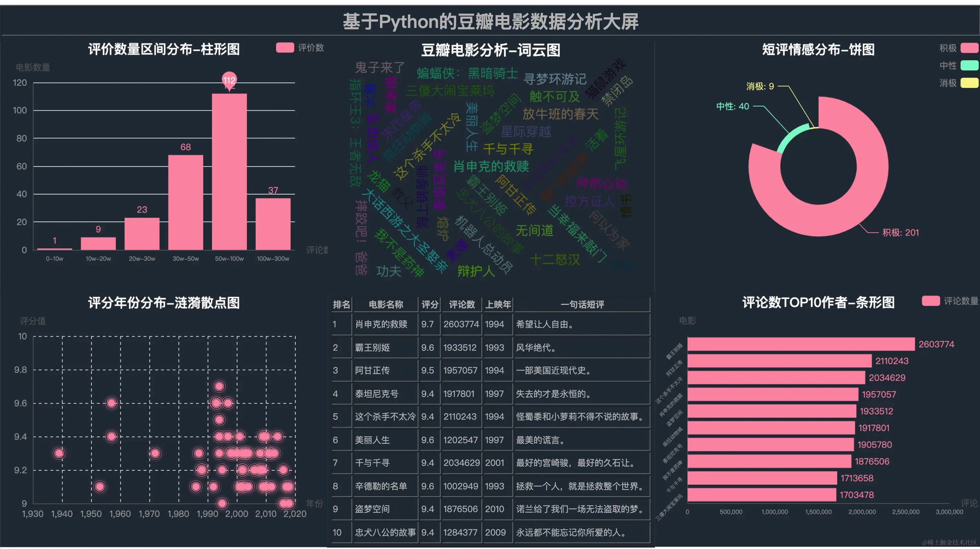Click the 盗梦空间 row in table
980x549 pixels.
[x=372, y=509]
